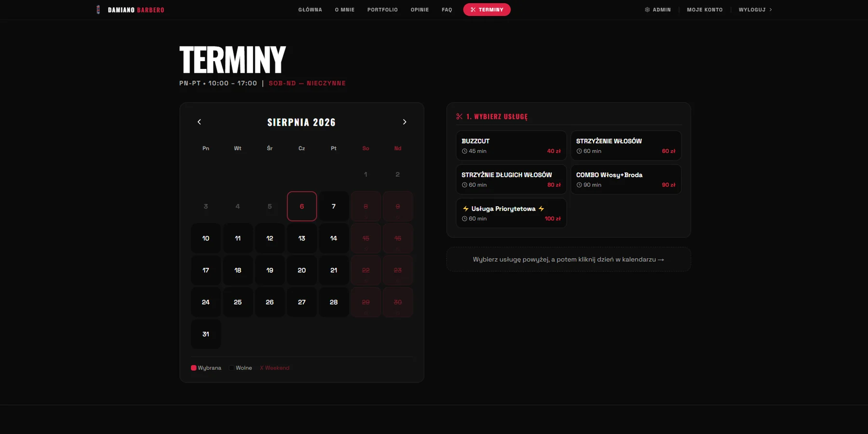Click the Wybierz usługę powyżej hint text
The width and height of the screenshot is (868, 434).
tap(569, 259)
